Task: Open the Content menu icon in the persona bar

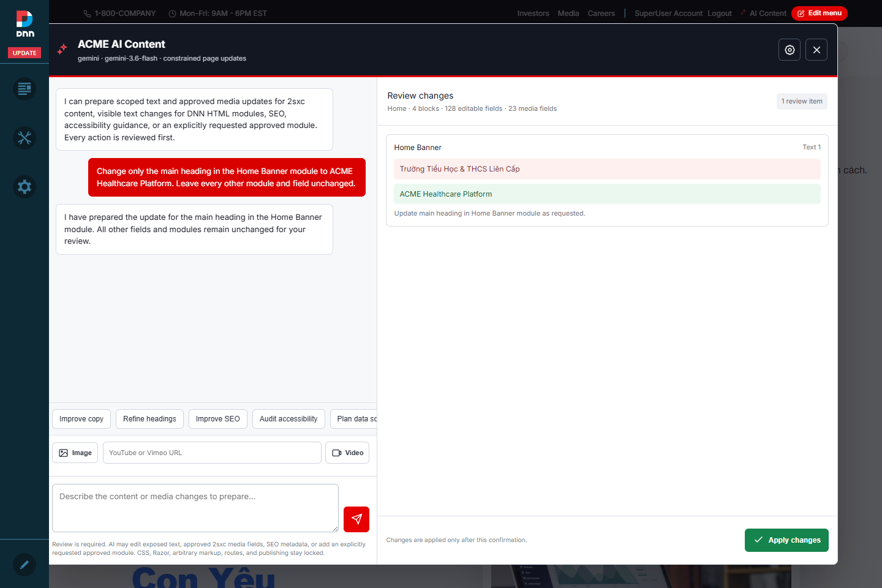Action: click(24, 89)
